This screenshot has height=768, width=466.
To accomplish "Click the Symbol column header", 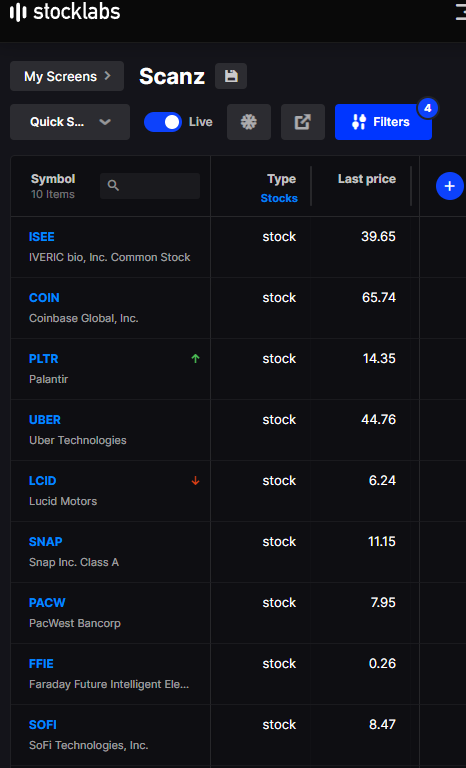I will coord(53,179).
